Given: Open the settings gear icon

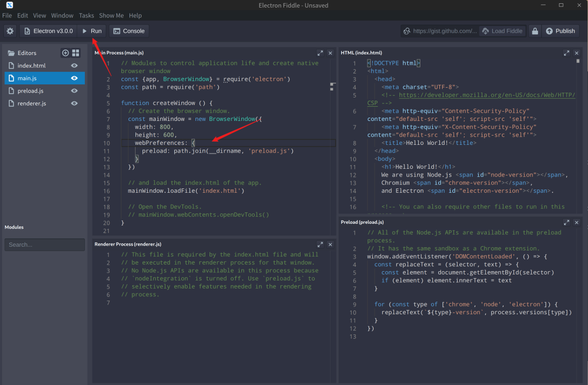Looking at the screenshot, I should (x=10, y=31).
